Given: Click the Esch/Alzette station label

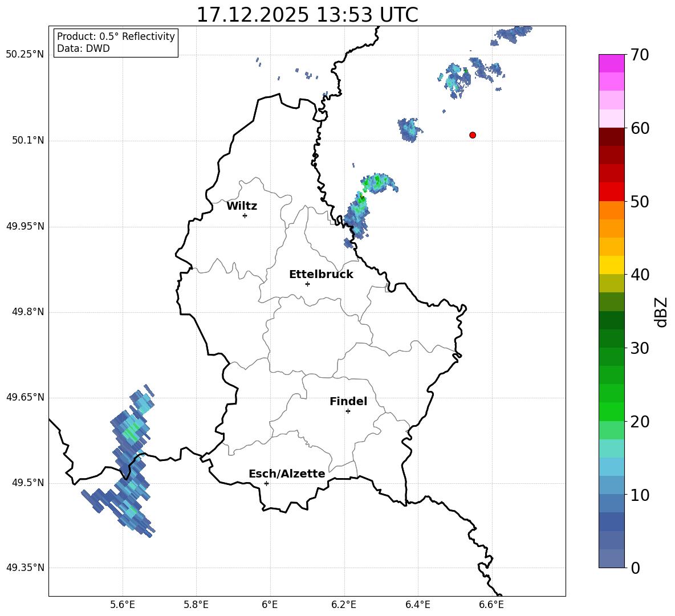Looking at the screenshot, I should pos(287,474).
